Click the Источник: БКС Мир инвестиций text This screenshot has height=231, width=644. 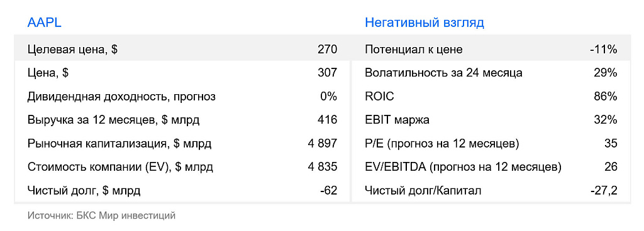[101, 215]
